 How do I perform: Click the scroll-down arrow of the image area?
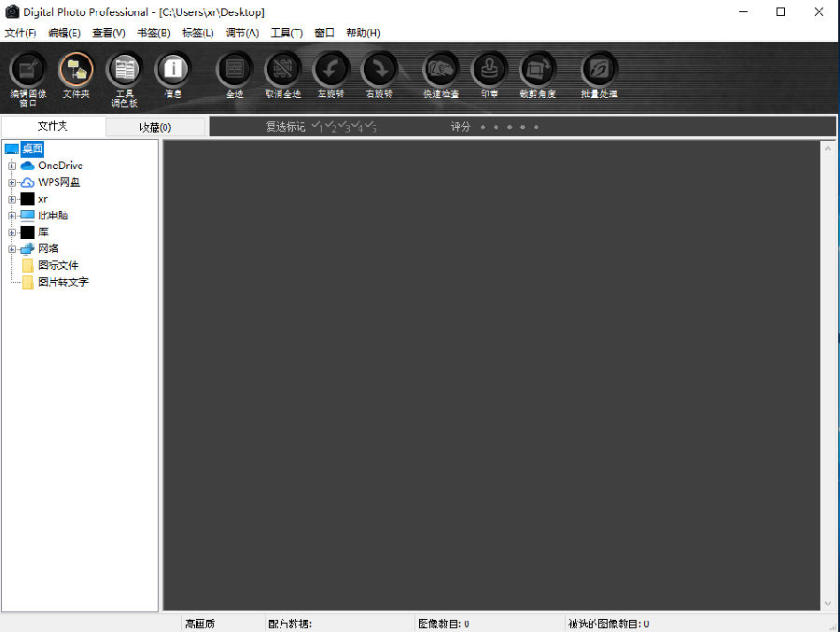(827, 603)
